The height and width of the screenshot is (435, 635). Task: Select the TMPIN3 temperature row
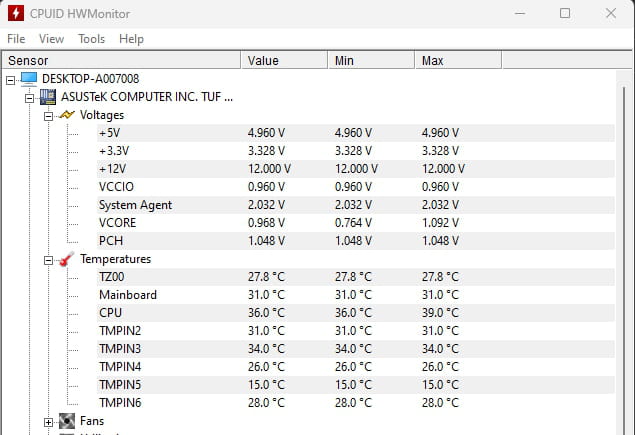[x=356, y=349]
